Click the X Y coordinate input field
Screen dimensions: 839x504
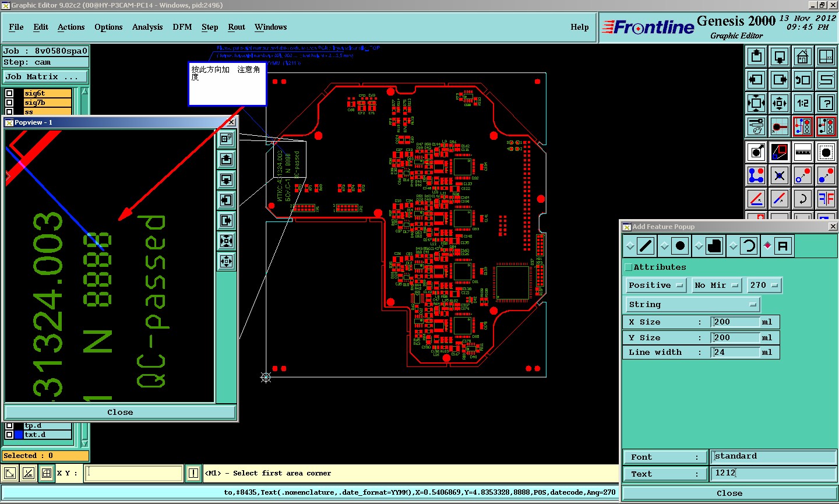[x=134, y=473]
